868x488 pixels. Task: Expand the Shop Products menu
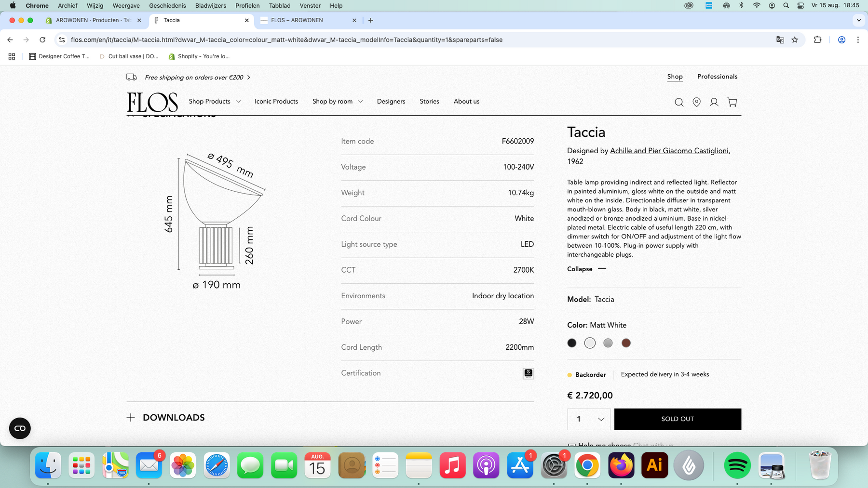[215, 102]
